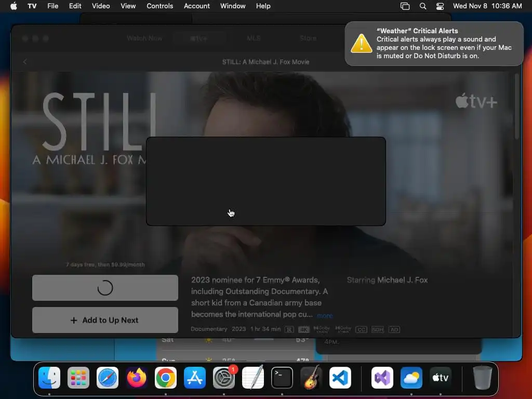Open the Edit menu

pos(75,6)
